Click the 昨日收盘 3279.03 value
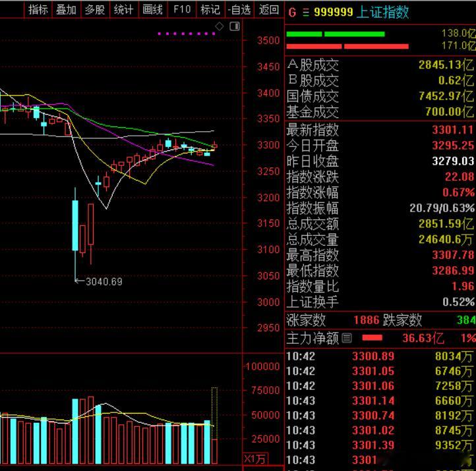The width and height of the screenshot is (476, 471). [x=453, y=161]
